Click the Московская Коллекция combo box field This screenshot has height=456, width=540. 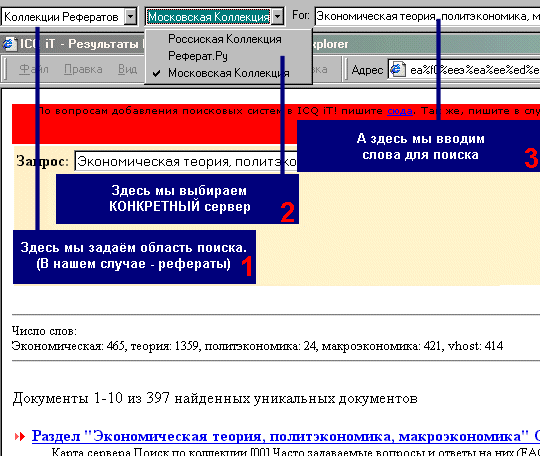point(209,17)
